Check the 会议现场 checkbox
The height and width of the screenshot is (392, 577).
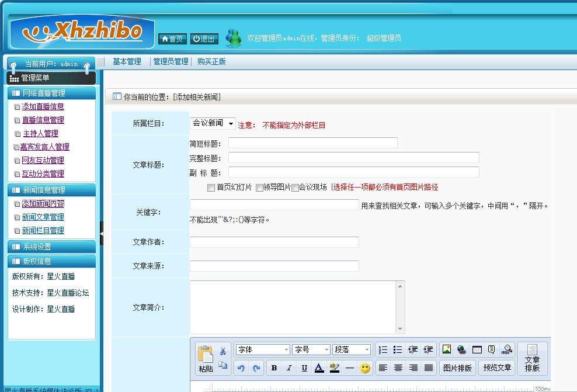point(295,188)
